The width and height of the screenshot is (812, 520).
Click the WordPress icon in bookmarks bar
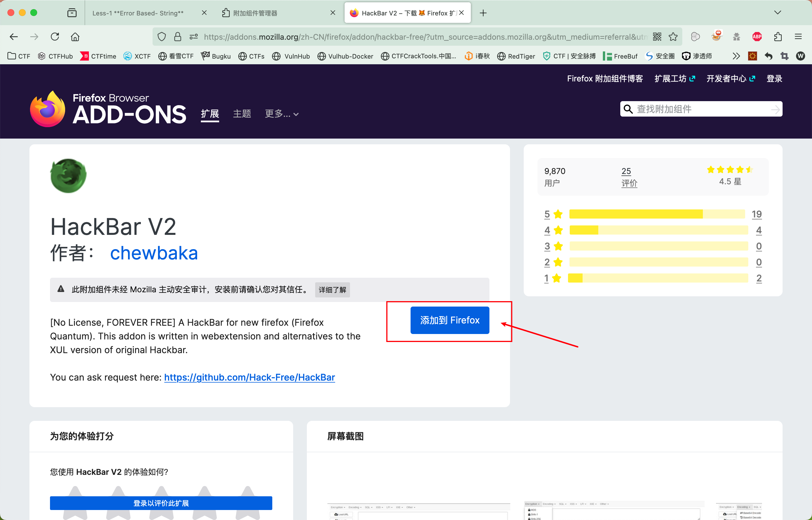(x=801, y=56)
